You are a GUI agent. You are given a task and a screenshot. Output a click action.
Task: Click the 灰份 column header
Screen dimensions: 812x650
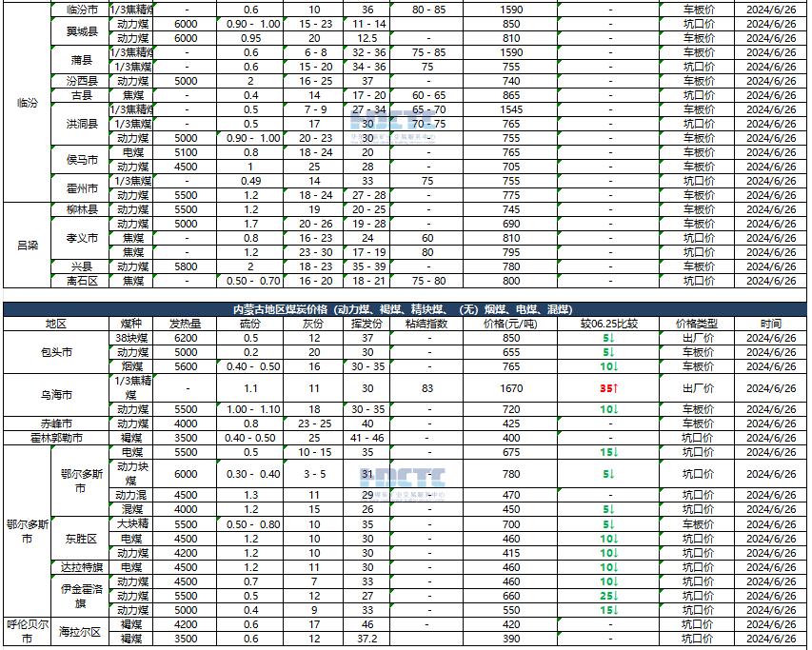313,324
